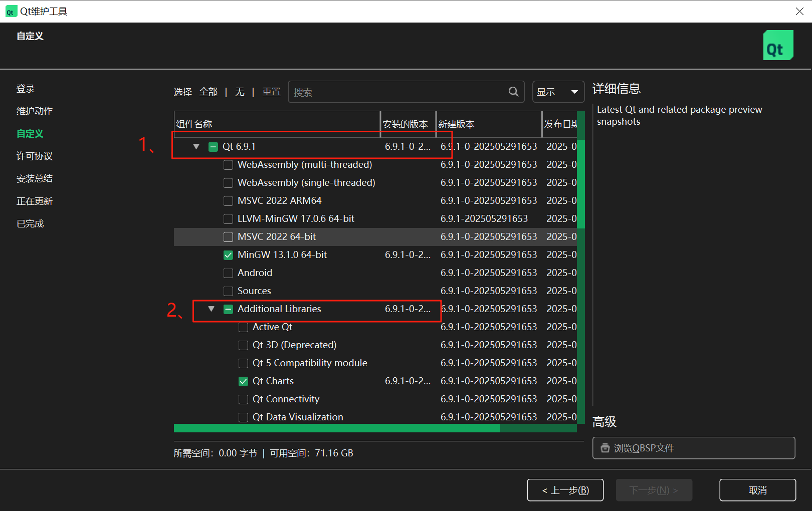Collapse the Qt 6.9.1 tree branch
The width and height of the screenshot is (812, 511).
[x=196, y=146]
